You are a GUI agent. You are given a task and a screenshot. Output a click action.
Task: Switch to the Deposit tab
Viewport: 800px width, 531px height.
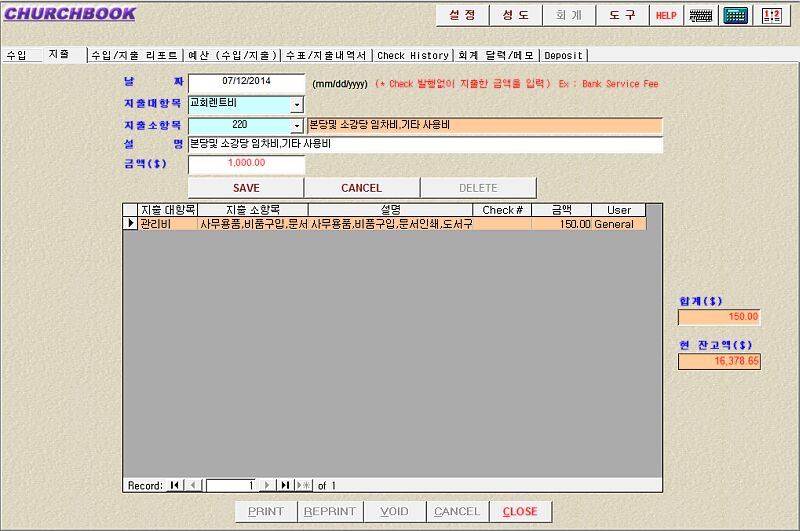563,55
